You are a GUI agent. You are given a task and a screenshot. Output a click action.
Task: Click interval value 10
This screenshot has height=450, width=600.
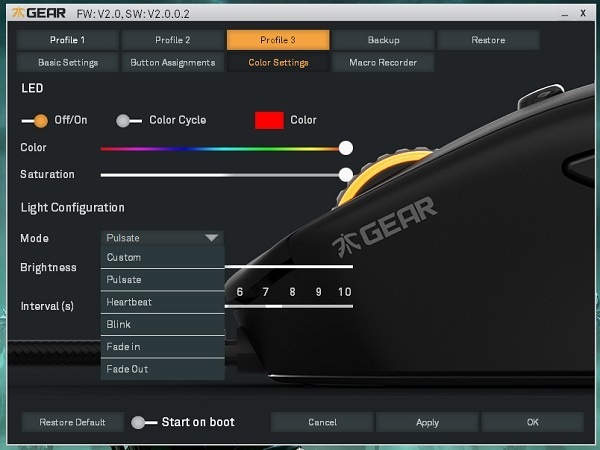tap(344, 292)
